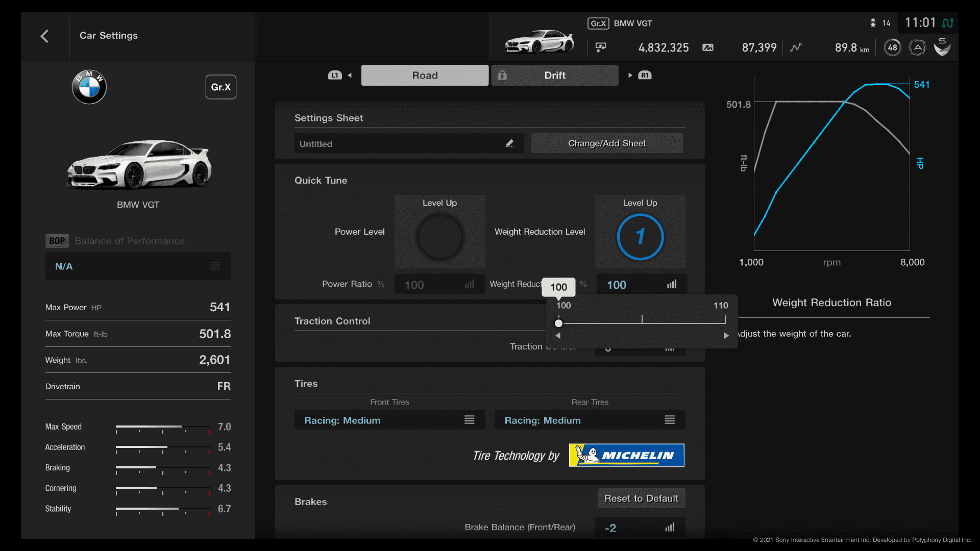980x551 pixels.
Task: Click the credits icon beside 4,832,325
Action: click(x=601, y=47)
